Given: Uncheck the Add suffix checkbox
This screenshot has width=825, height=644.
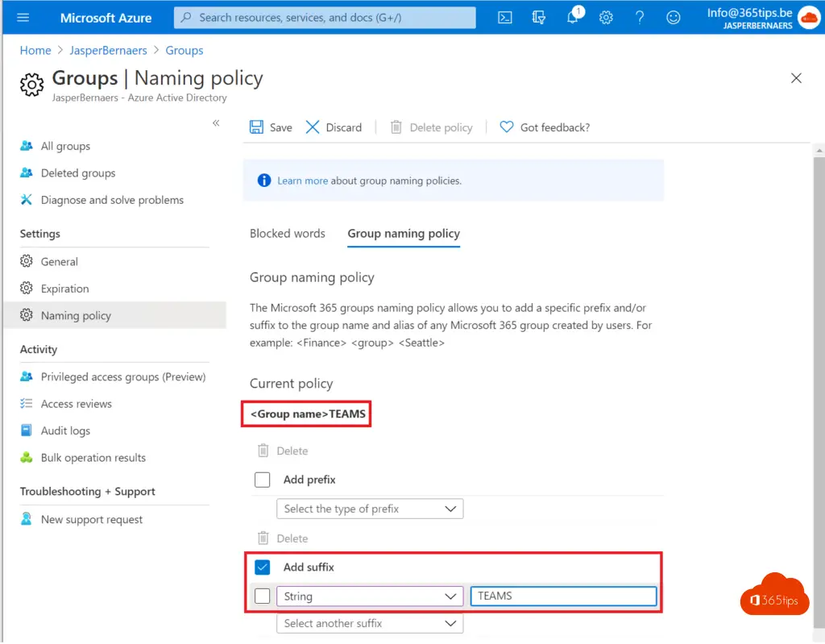Looking at the screenshot, I should [263, 567].
